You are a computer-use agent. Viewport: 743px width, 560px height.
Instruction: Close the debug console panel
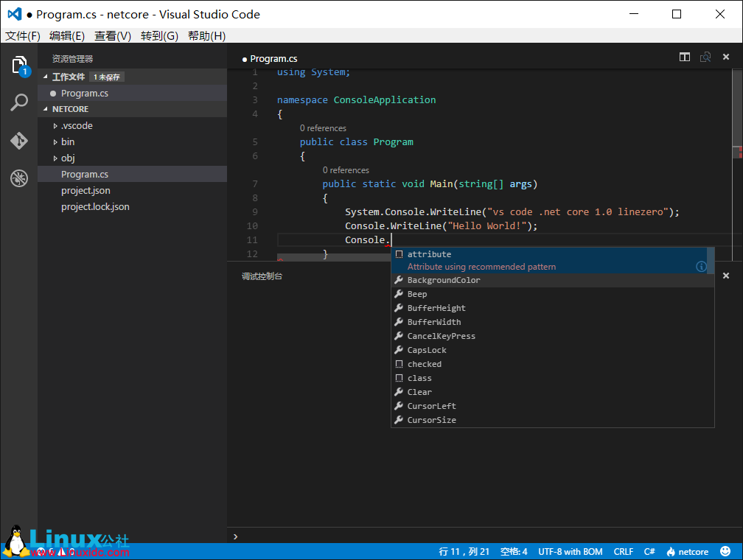point(726,276)
